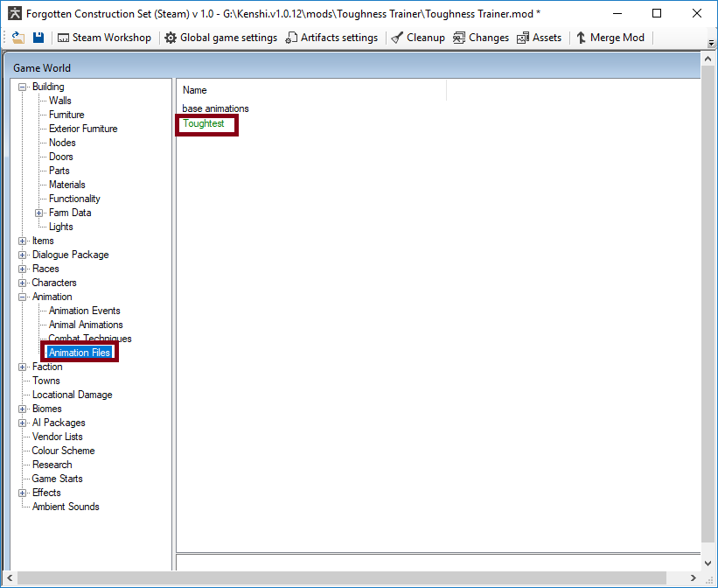Select Ambient Sounds tree item
The height and width of the screenshot is (588, 718).
(x=66, y=507)
